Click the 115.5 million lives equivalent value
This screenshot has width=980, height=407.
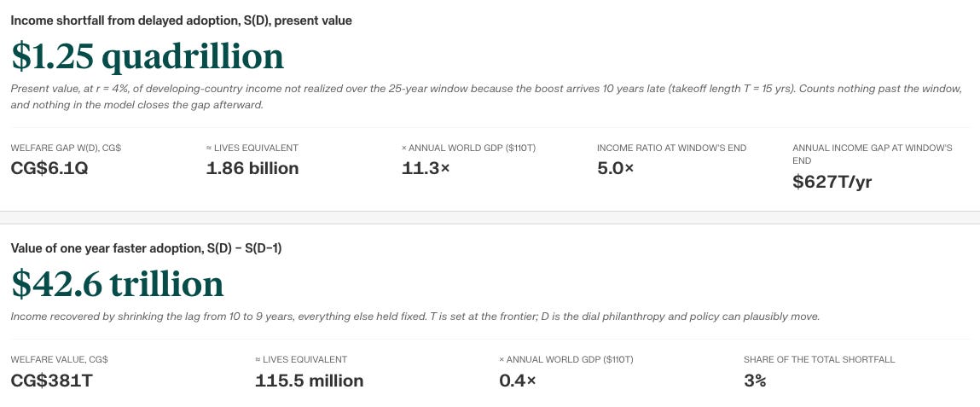pyautogui.click(x=310, y=380)
